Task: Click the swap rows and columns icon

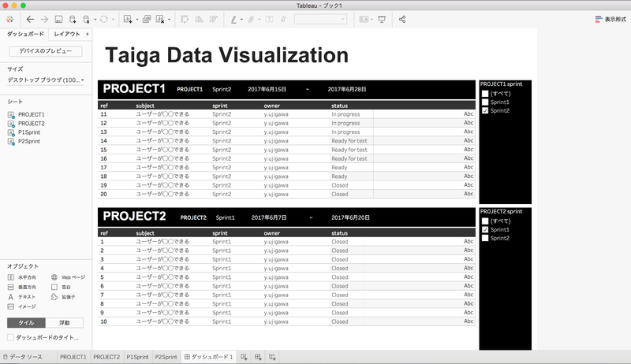Action: [x=185, y=19]
